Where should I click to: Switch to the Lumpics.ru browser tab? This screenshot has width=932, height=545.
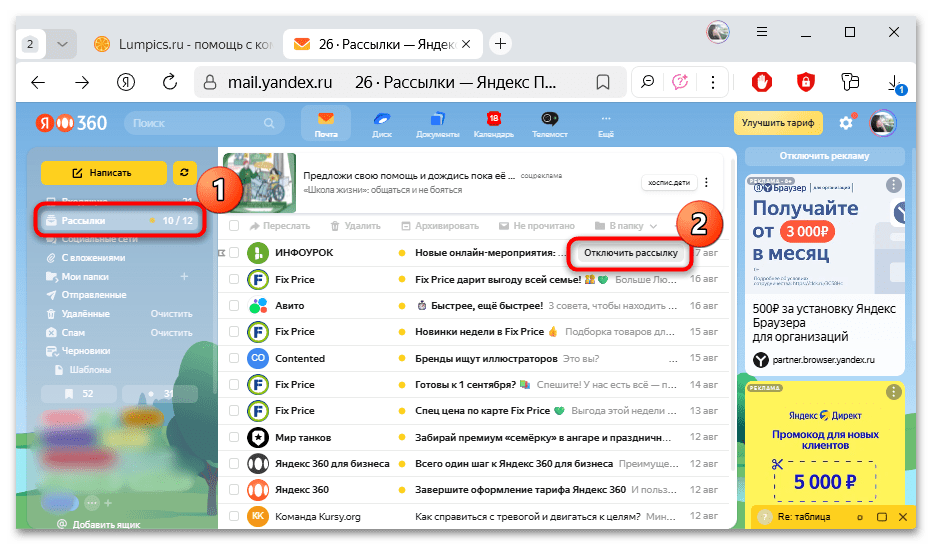182,44
